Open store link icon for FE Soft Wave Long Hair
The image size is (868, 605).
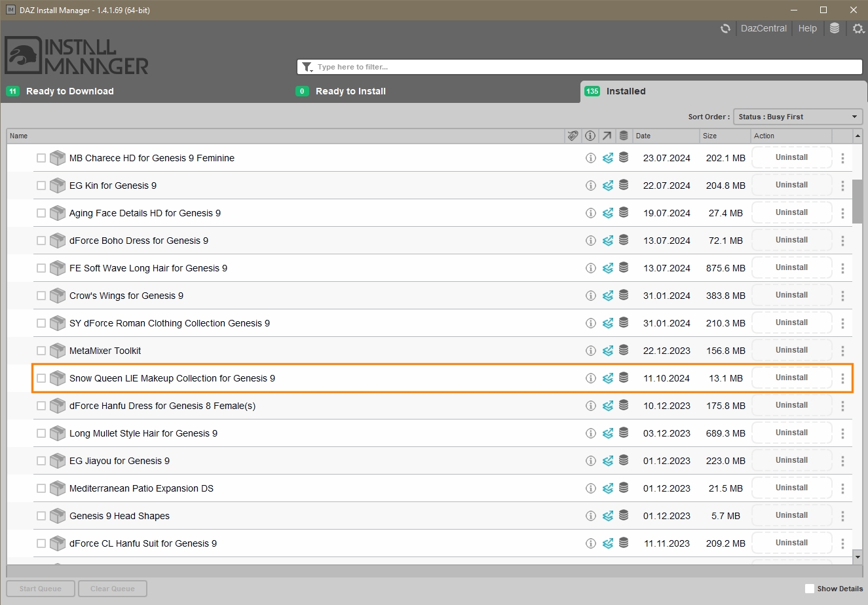(608, 268)
